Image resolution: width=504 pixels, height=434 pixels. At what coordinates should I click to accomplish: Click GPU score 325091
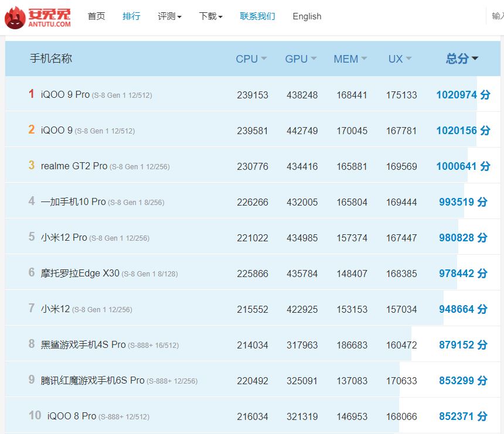302,381
